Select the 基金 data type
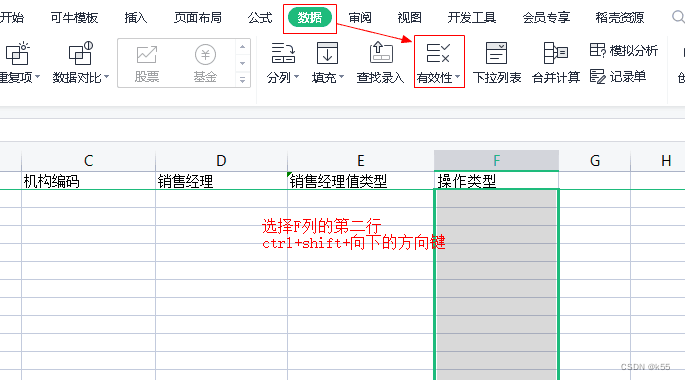Viewport: 685px width, 380px height. click(205, 63)
